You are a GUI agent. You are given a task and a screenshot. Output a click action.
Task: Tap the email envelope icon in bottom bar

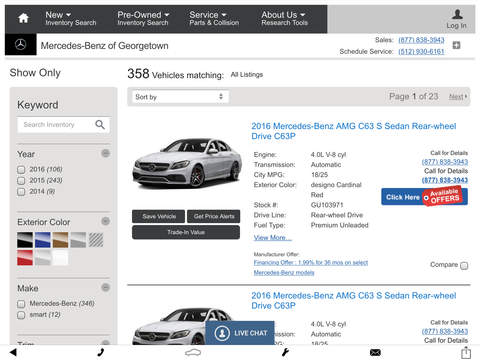point(375,352)
